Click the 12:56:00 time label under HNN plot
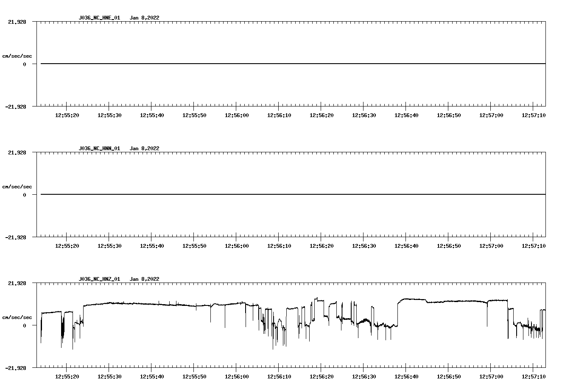Image resolution: width=576 pixels, height=392 pixels. pyautogui.click(x=237, y=246)
